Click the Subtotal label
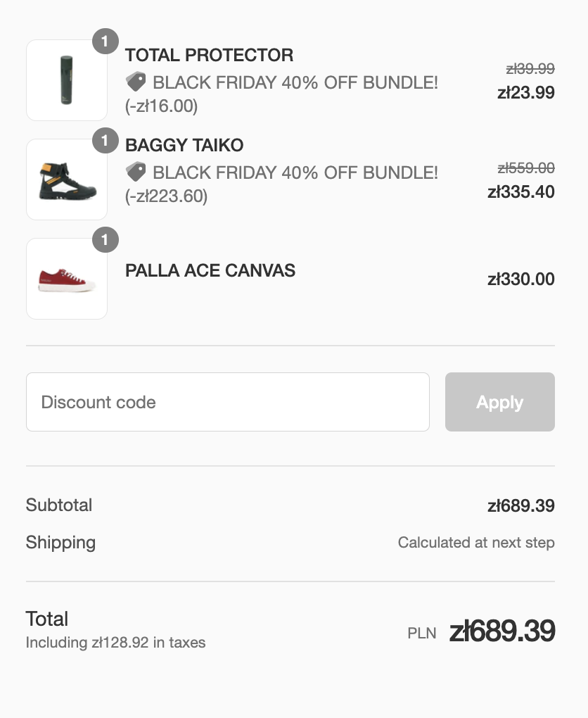Screen dimensions: 588x718 point(59,505)
